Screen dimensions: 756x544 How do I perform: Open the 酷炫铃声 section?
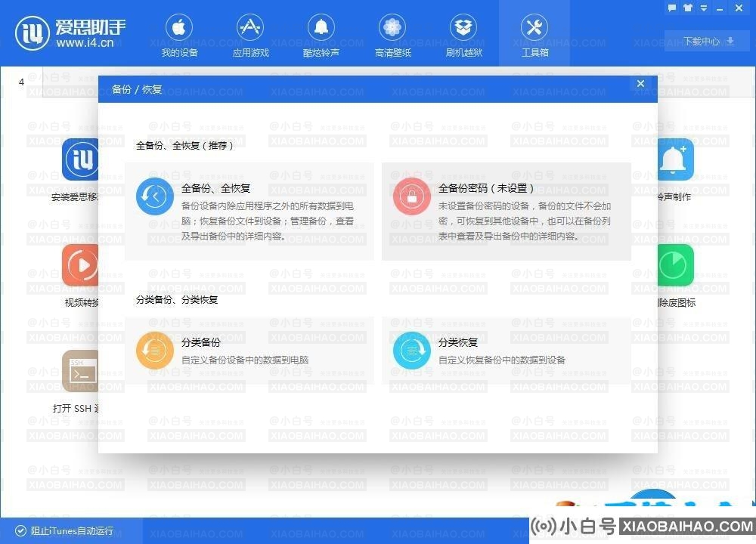[321, 36]
